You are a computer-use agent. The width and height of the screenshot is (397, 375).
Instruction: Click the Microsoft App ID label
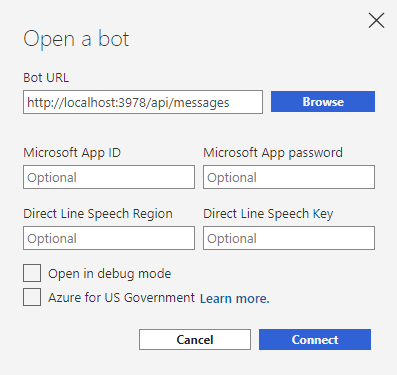point(72,153)
